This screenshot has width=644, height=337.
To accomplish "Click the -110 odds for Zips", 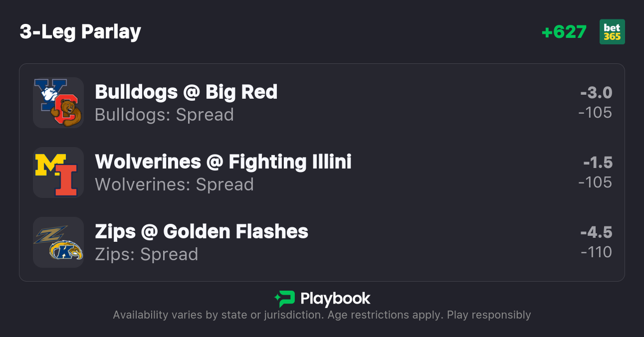I will coord(596,252).
